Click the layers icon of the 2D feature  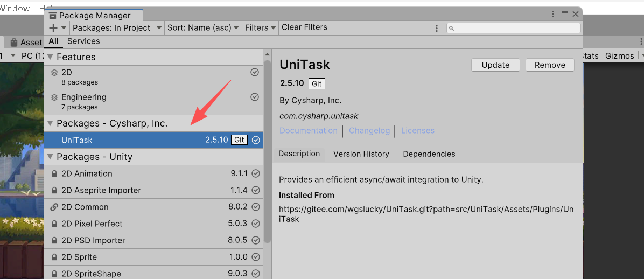54,73
